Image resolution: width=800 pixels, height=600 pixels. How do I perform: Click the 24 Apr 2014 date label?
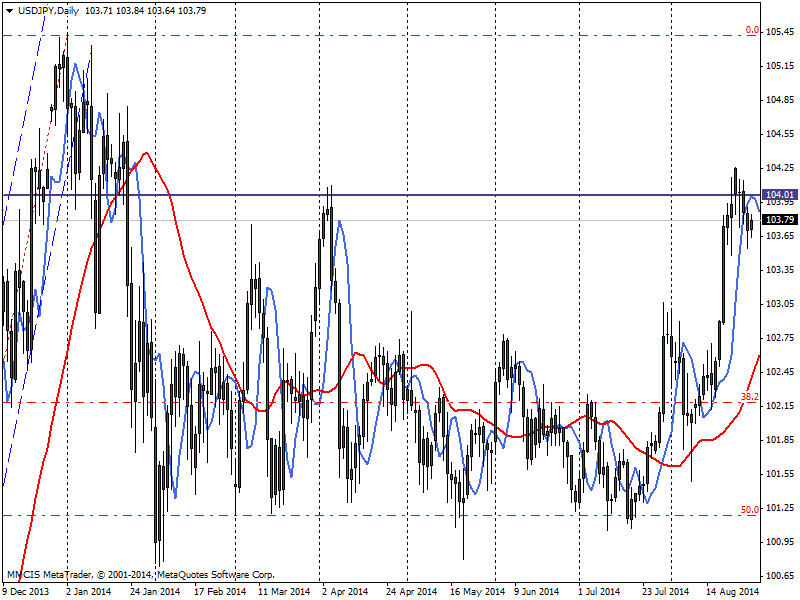pos(411,591)
